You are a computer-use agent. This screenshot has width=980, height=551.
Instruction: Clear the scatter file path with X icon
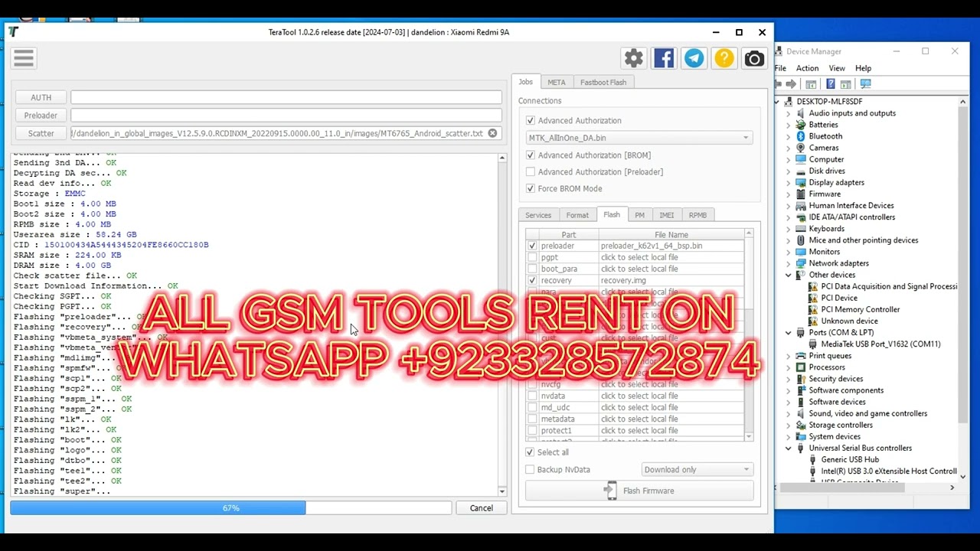pyautogui.click(x=492, y=132)
